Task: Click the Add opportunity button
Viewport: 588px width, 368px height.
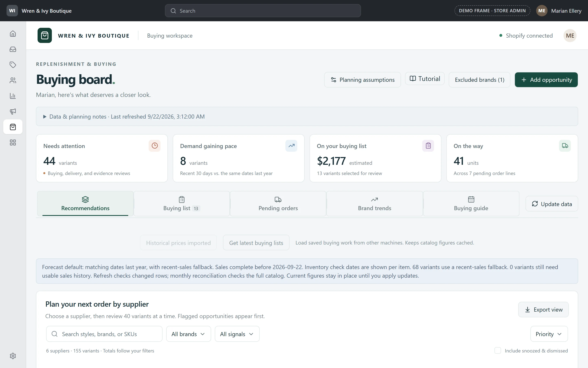Action: tap(546, 80)
